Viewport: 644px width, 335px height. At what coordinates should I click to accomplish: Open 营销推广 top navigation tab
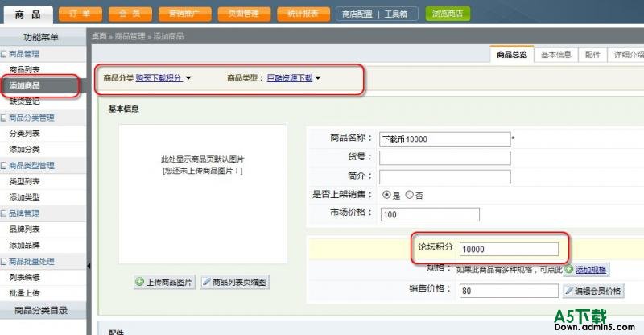coord(184,14)
